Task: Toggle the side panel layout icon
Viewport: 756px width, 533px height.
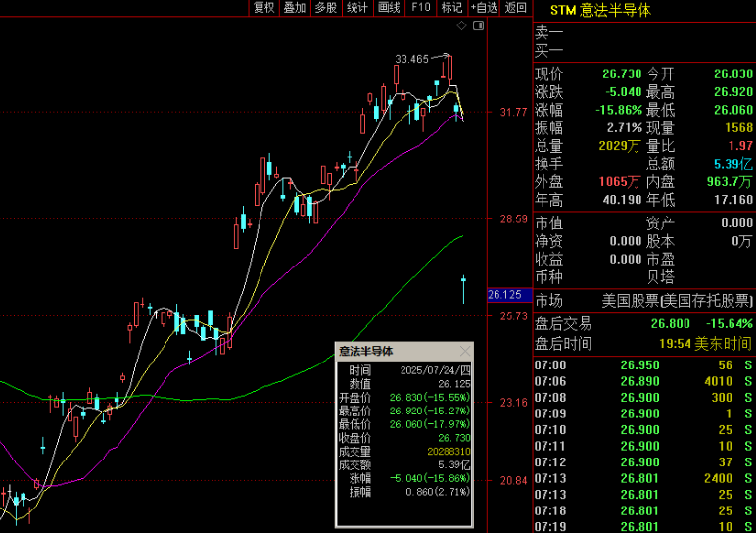Action: [x=478, y=25]
